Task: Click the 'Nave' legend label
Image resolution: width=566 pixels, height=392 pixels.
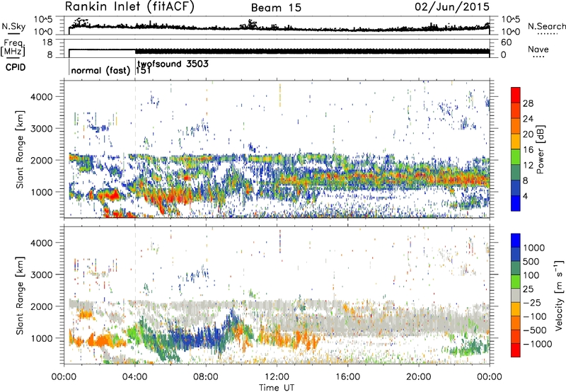Action: (x=538, y=49)
